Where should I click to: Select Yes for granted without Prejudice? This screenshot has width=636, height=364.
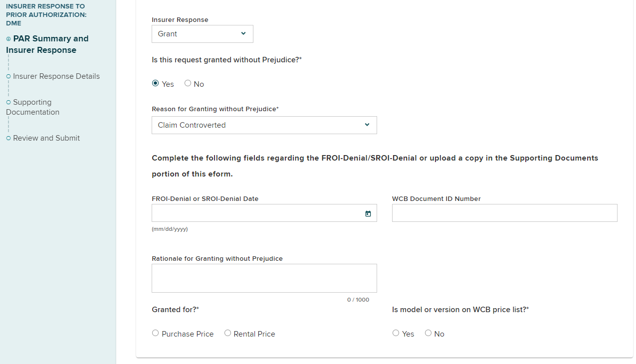(x=156, y=83)
